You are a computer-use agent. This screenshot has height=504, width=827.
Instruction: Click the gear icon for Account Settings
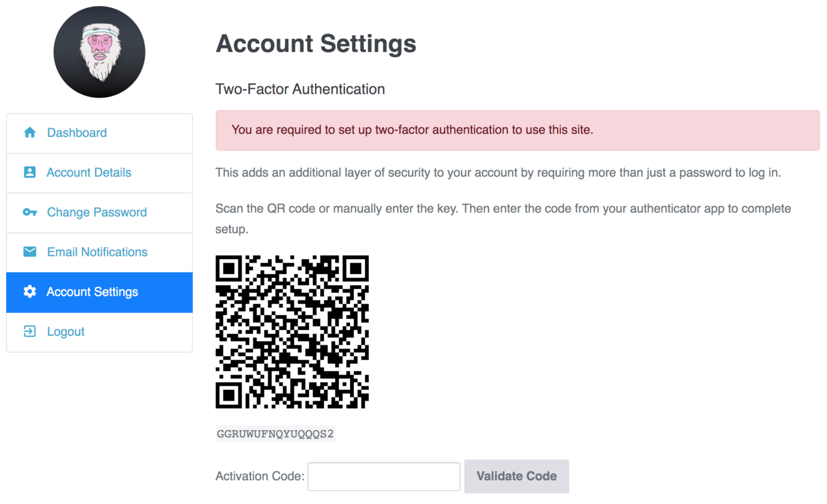pyautogui.click(x=30, y=292)
